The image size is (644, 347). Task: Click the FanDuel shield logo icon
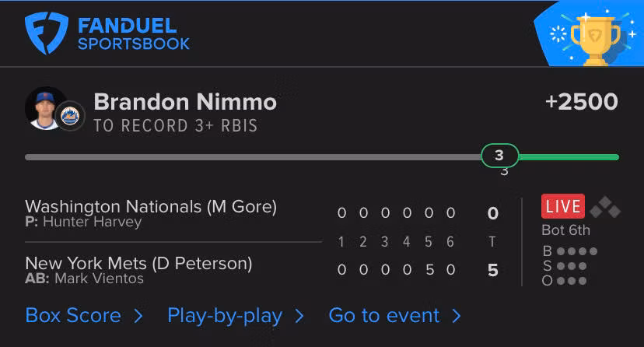tap(47, 33)
